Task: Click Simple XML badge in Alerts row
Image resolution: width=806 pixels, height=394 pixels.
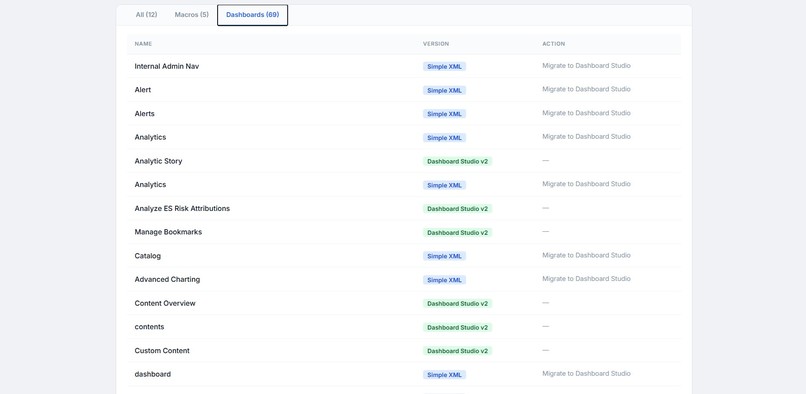Action: pyautogui.click(x=445, y=114)
